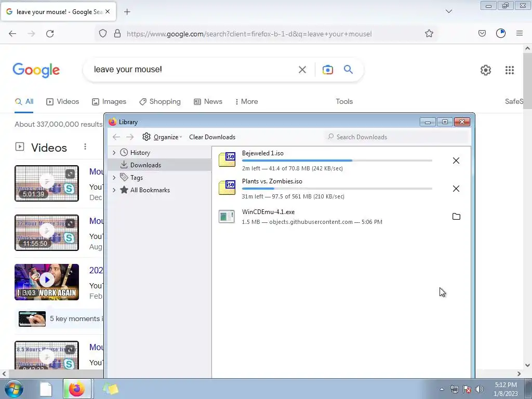Clear Downloads in the Library

pos(212,137)
